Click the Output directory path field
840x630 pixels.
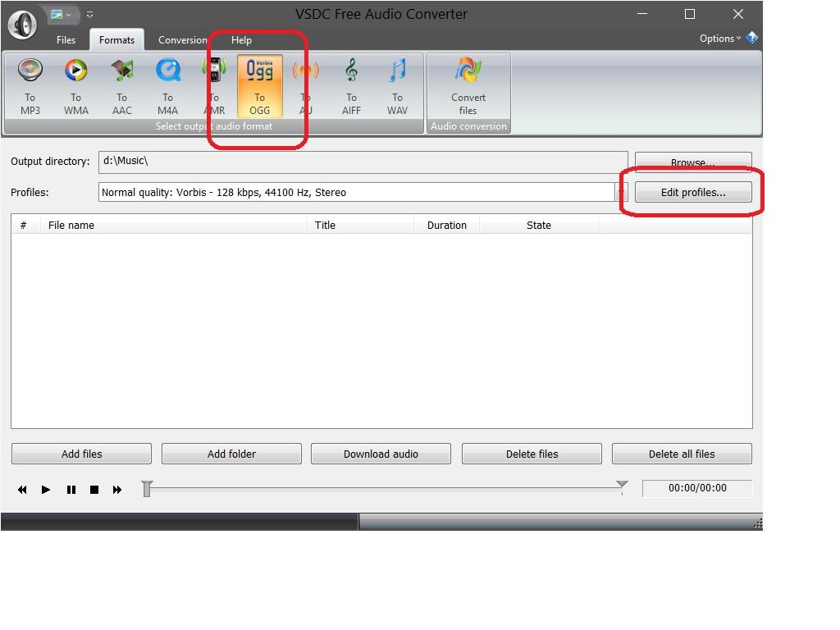[363, 162]
